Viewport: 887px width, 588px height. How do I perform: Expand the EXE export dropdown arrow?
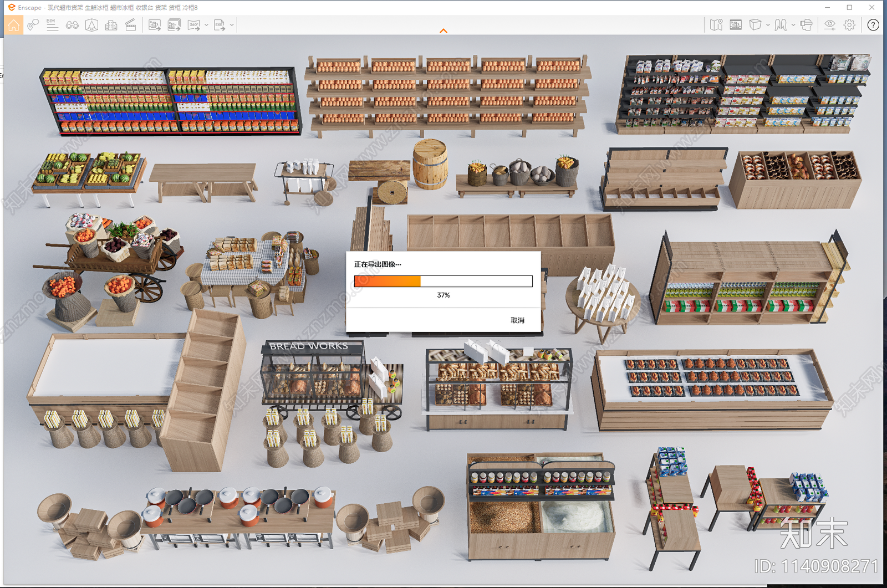point(232,25)
